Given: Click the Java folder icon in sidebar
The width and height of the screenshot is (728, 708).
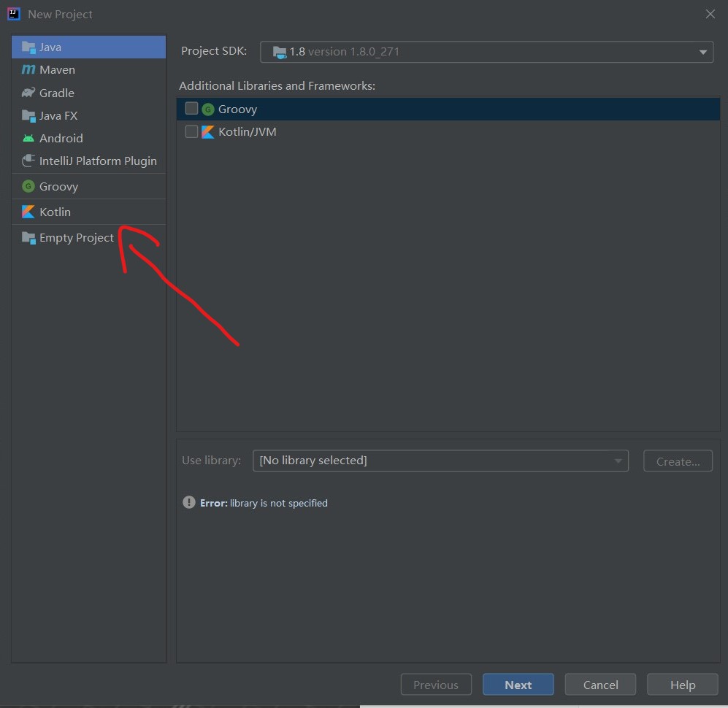Looking at the screenshot, I should [28, 47].
